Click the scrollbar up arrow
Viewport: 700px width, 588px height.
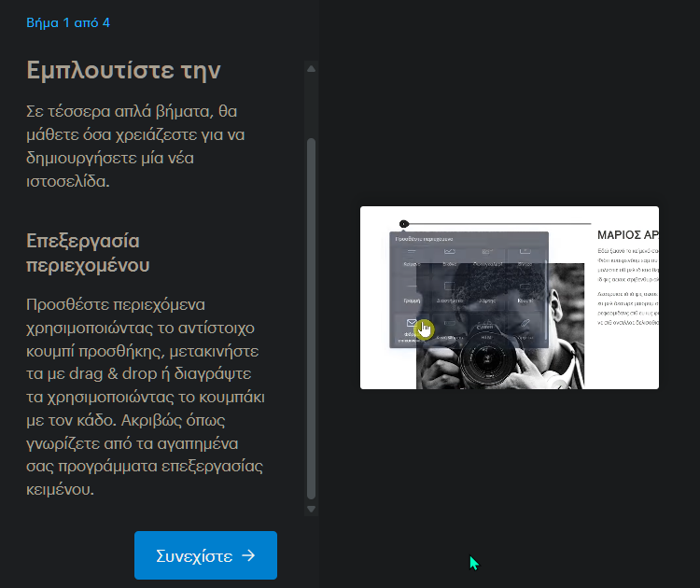coord(311,69)
